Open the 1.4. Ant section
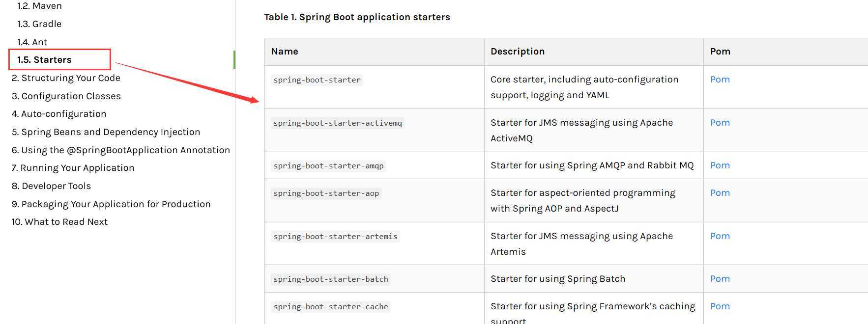Screen dimensions: 868x324 coord(32,42)
